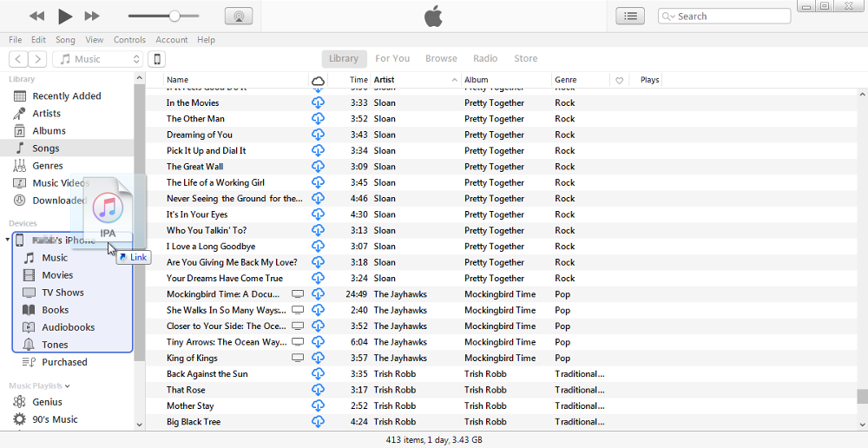868x448 pixels.
Task: Open the View menu
Action: click(x=94, y=40)
